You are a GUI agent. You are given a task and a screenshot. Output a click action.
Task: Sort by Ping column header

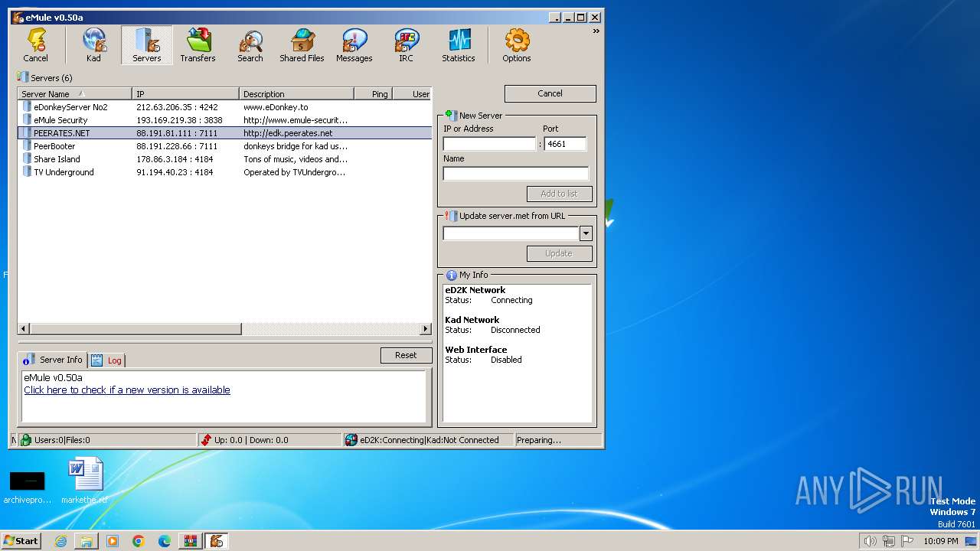point(373,94)
